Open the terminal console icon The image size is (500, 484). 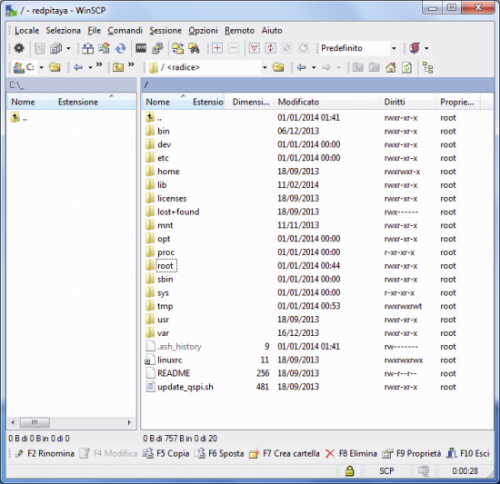(x=141, y=48)
